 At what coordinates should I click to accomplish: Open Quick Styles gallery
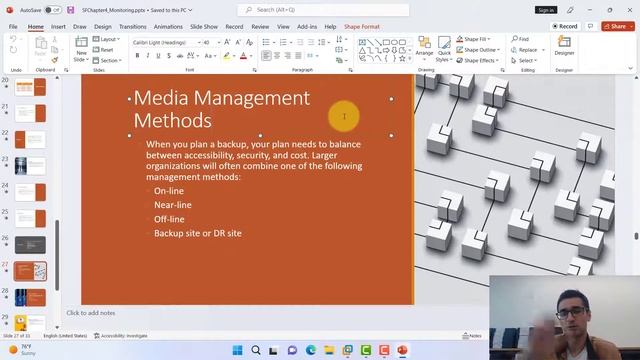click(x=444, y=49)
